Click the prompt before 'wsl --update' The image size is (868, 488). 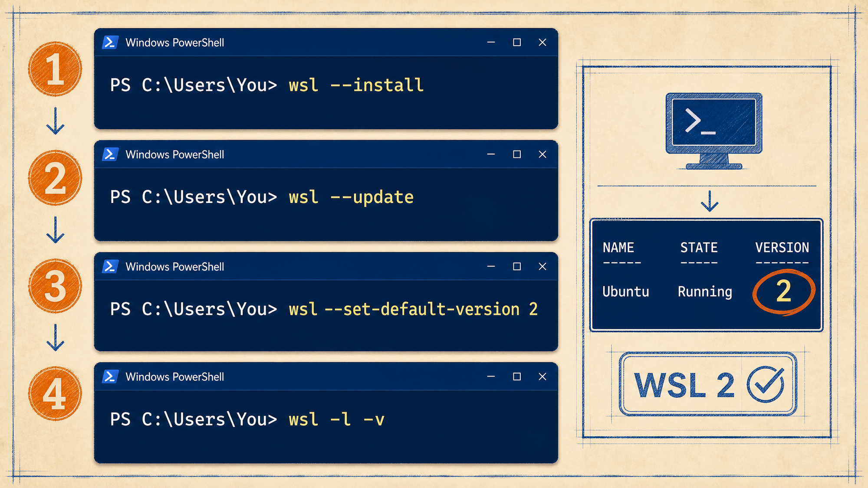(194, 197)
